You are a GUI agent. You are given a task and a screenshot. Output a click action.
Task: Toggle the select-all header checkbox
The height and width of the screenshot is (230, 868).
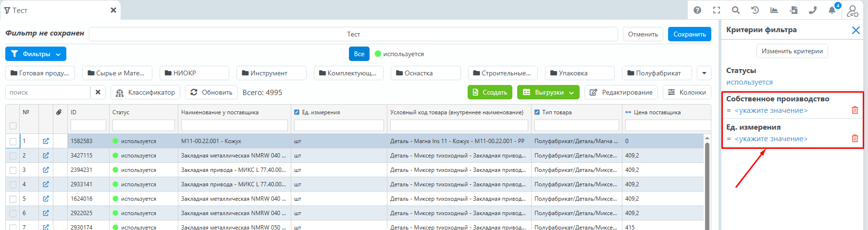[x=13, y=126]
